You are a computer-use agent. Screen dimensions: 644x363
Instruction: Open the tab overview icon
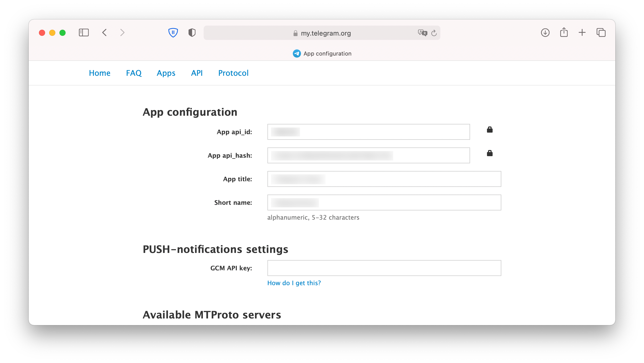tap(601, 33)
